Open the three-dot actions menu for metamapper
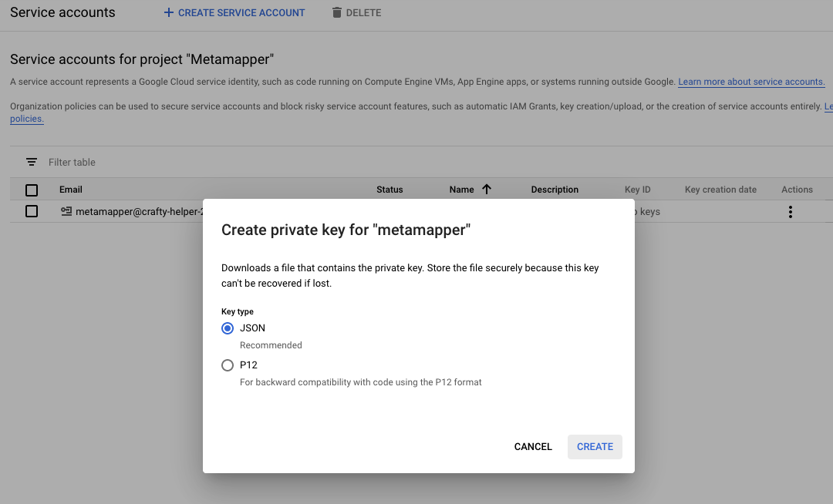 (x=790, y=212)
